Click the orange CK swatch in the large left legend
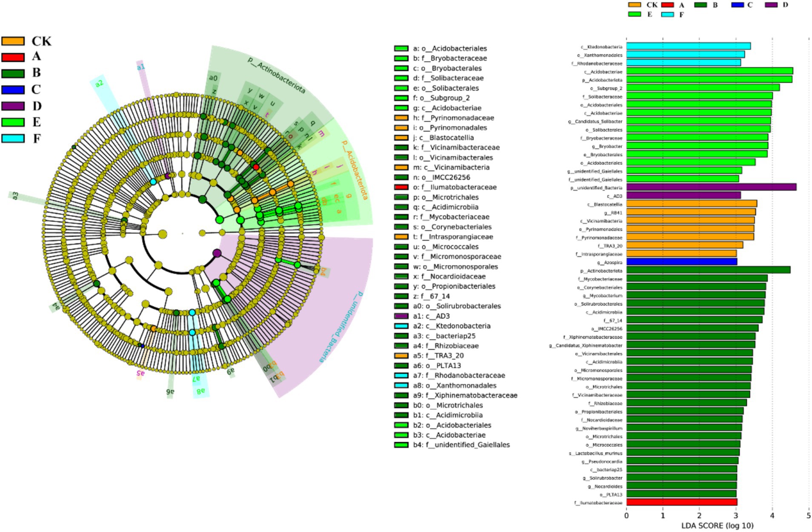Viewport: 812px width, 532px height. [13, 41]
